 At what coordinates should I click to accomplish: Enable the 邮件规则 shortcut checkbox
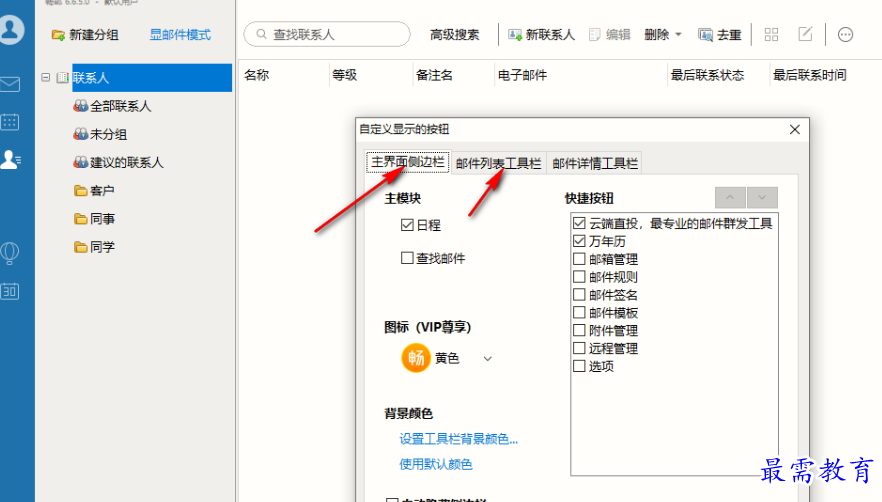pos(579,276)
